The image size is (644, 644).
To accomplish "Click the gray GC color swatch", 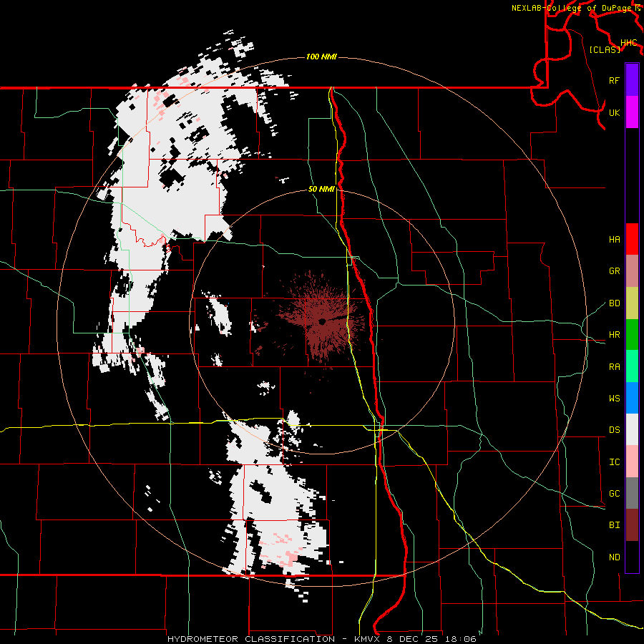I will click(632, 493).
